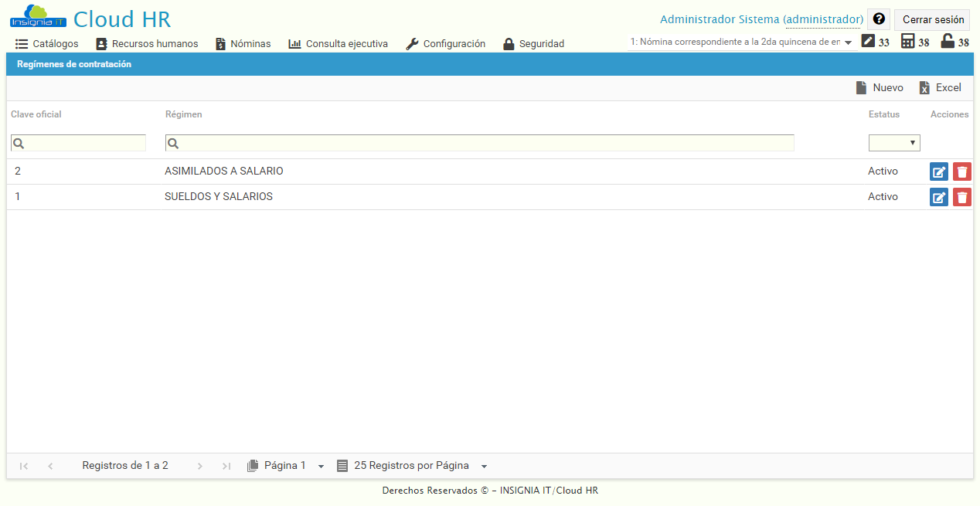The image size is (980, 506).
Task: Click the Régimen search input field
Action: click(479, 142)
